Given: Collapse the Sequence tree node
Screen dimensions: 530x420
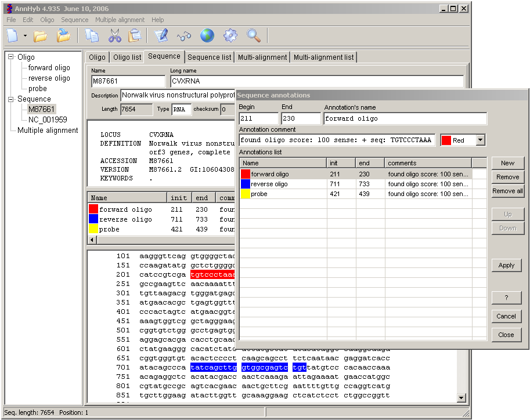Looking at the screenshot, I should (11, 99).
